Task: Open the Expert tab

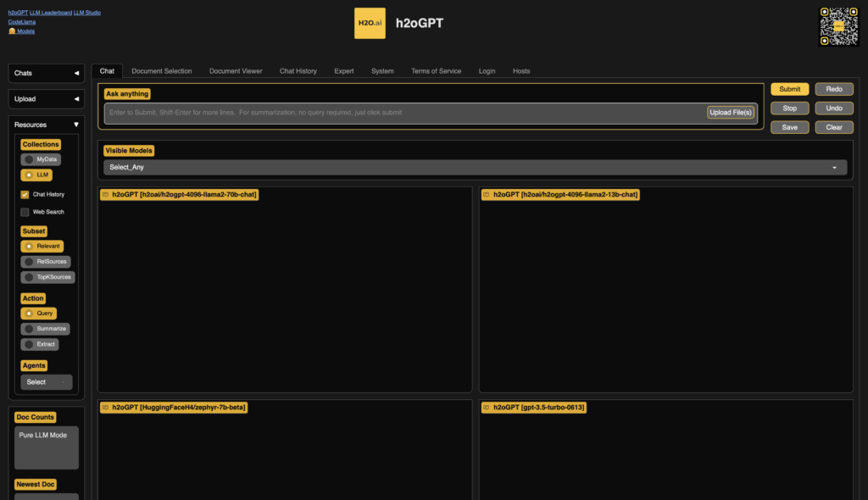Action: point(343,71)
